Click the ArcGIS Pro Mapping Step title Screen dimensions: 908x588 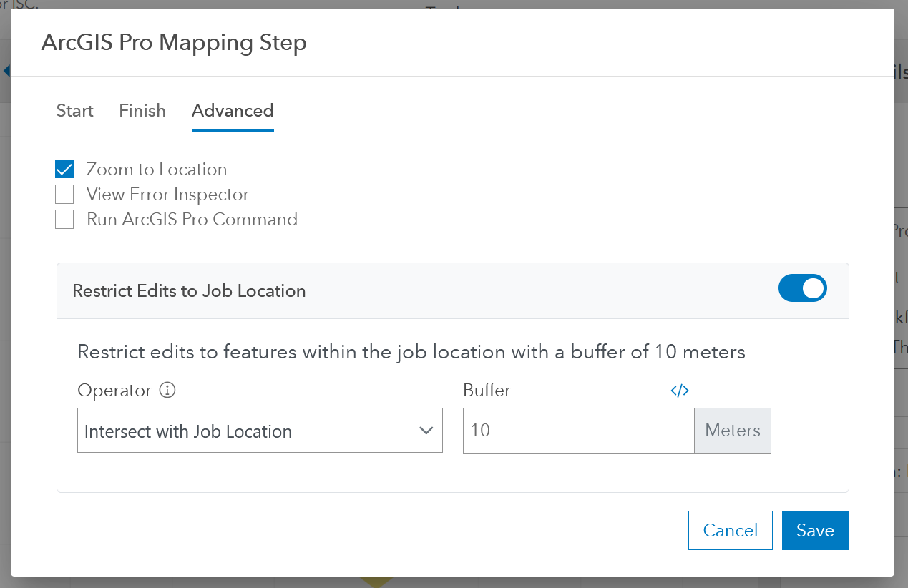[x=174, y=43]
